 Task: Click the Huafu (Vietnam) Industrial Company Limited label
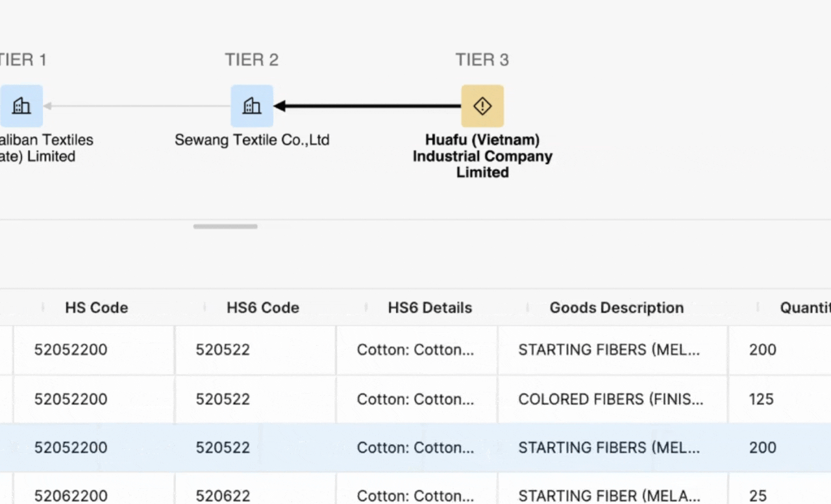tap(482, 156)
